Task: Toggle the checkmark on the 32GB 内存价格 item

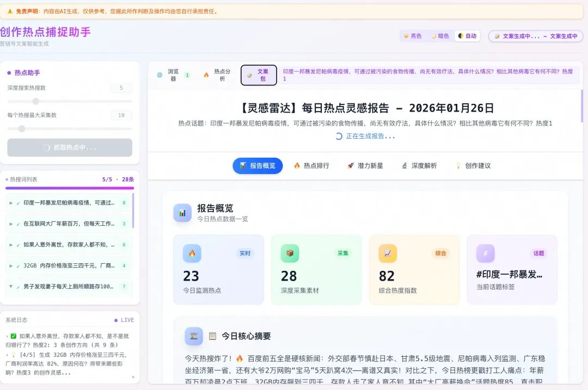Action: (x=17, y=265)
